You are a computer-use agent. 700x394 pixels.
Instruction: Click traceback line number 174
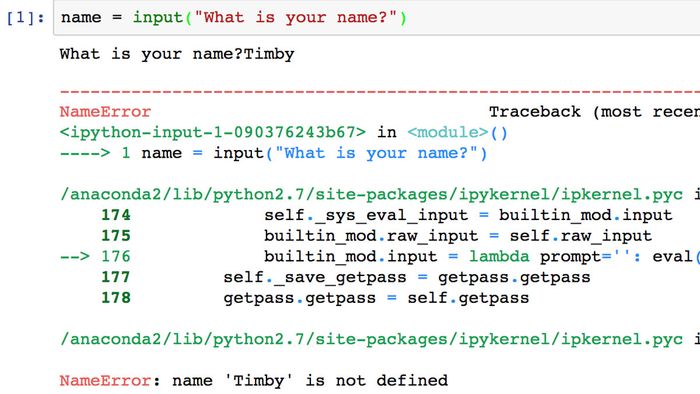(116, 215)
